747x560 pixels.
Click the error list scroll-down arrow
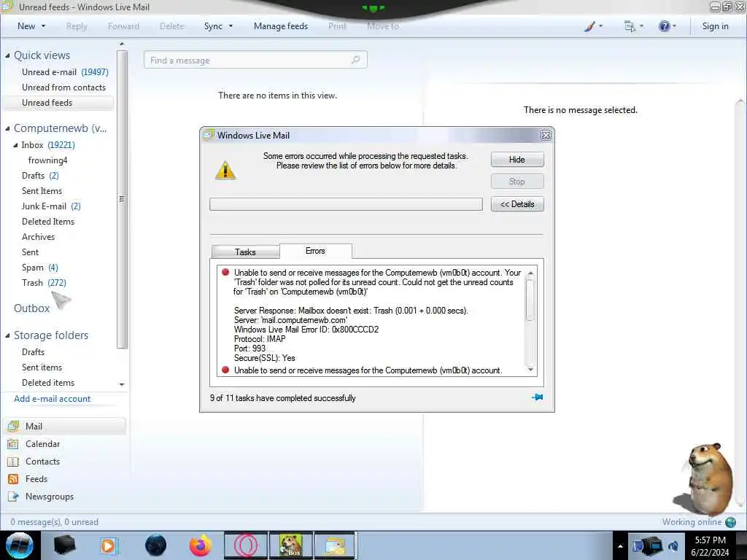[x=530, y=370]
